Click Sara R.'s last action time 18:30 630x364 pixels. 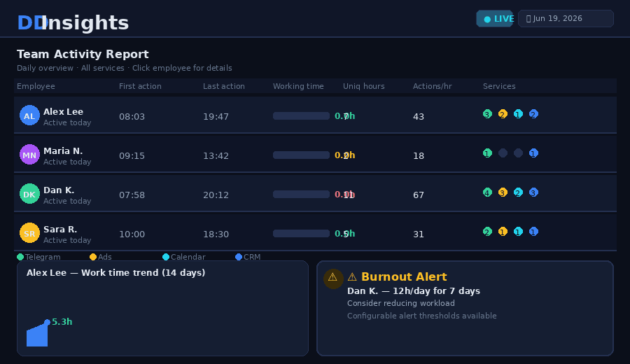tap(216, 234)
